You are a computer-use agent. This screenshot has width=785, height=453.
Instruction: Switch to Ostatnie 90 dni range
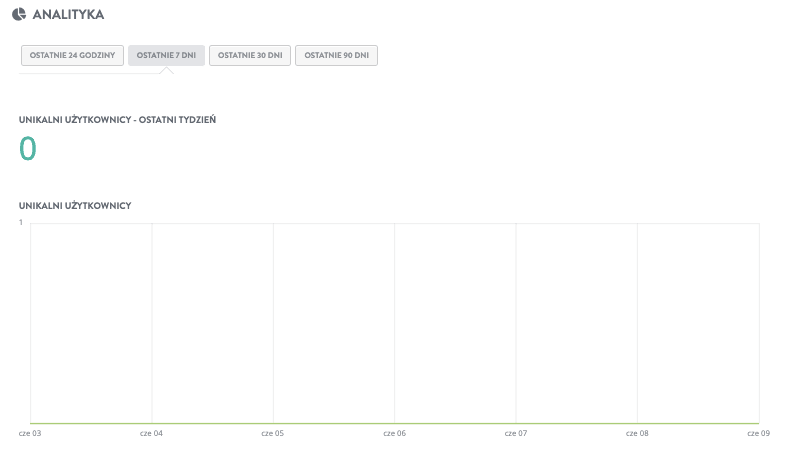click(336, 55)
